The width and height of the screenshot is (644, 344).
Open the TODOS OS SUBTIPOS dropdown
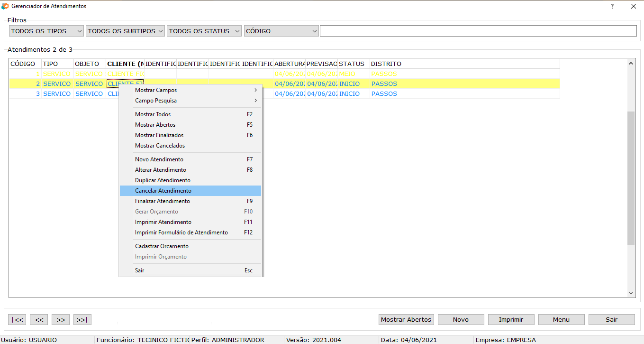tap(125, 31)
